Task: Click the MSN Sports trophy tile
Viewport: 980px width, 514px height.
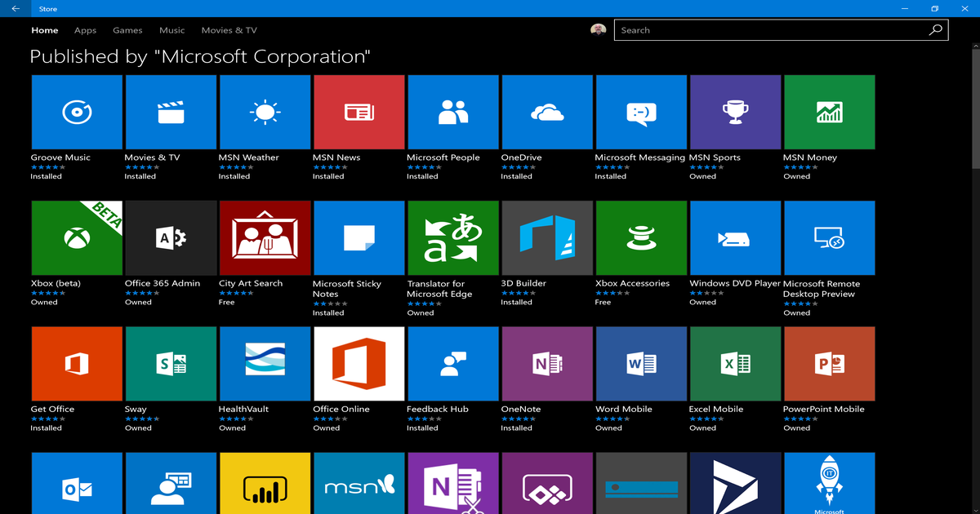Action: point(735,112)
